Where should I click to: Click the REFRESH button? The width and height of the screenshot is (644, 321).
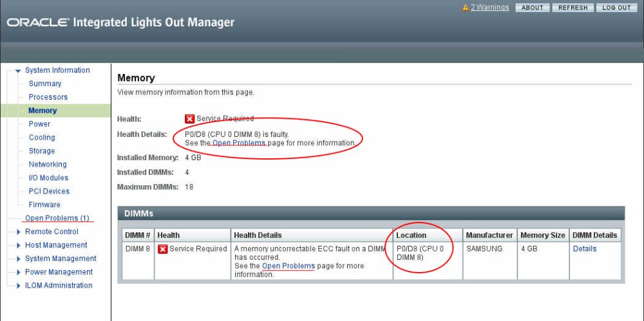(x=573, y=7)
